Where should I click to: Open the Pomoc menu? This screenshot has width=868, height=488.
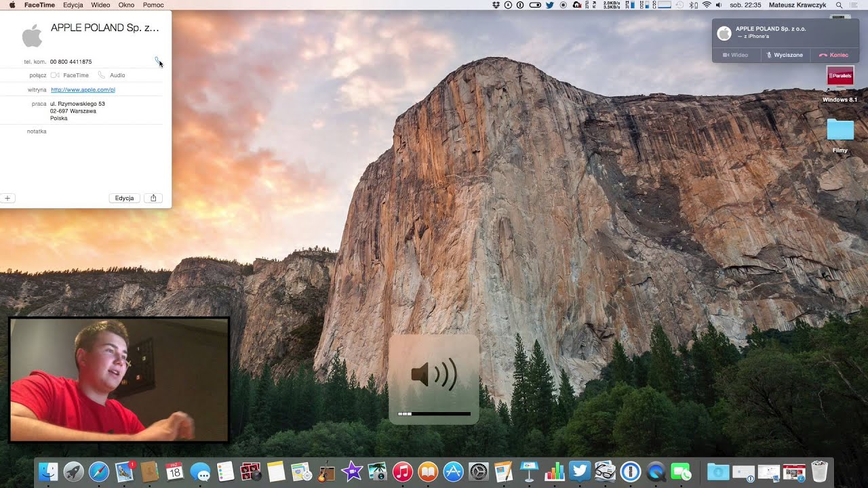coord(153,5)
